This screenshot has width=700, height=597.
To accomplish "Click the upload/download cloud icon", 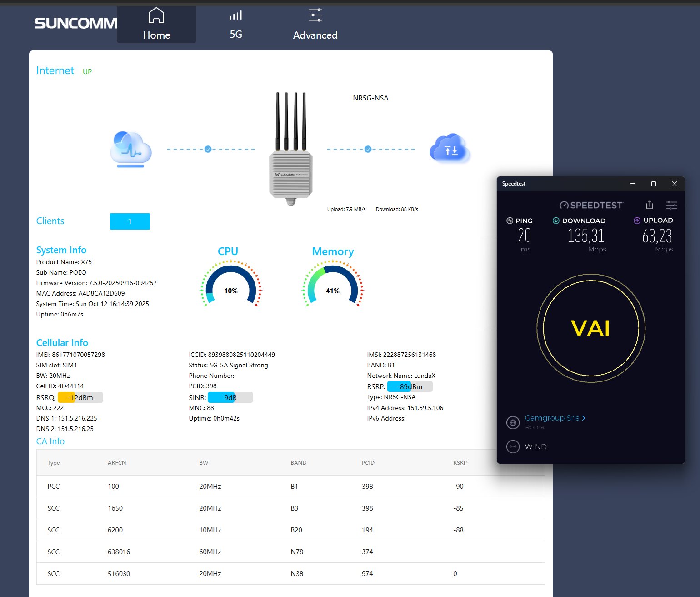I will [449, 148].
